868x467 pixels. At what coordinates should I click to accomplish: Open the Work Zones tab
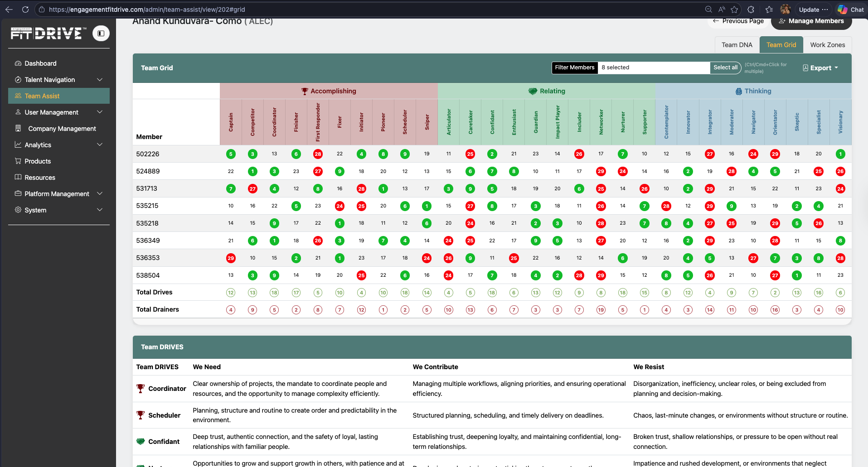point(828,45)
